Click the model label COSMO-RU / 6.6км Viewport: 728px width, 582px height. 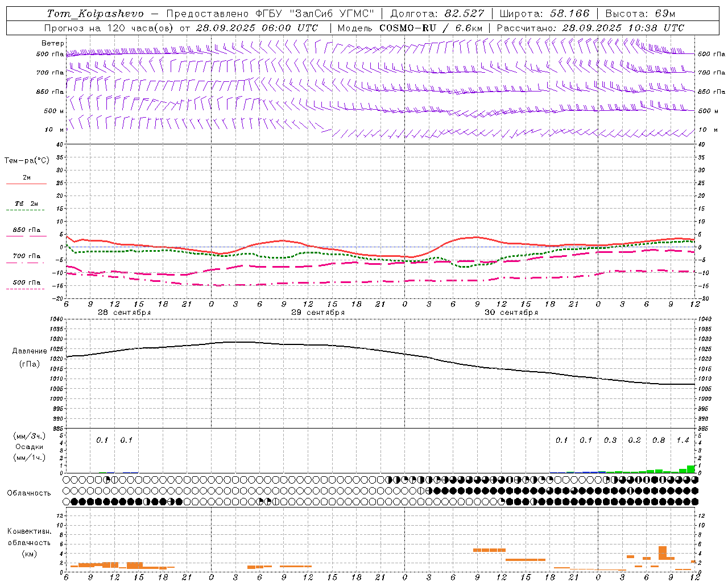click(431, 28)
